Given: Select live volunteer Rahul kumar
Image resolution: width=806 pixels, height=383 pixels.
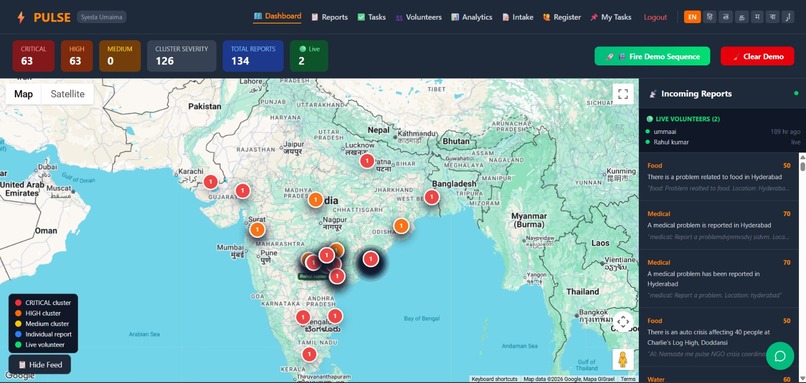Looking at the screenshot, I should point(723,142).
